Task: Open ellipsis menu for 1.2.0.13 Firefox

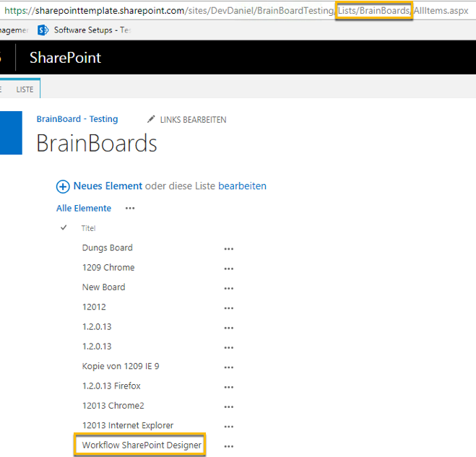Action: pos(228,387)
